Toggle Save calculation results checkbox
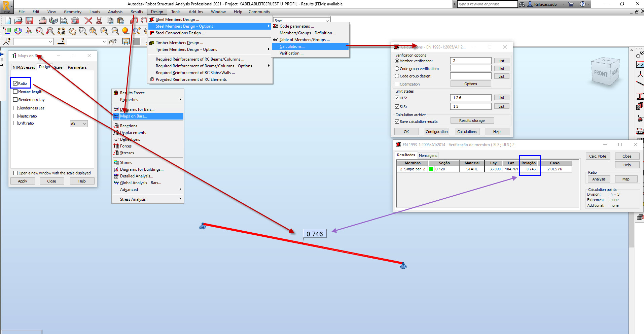Screen dimensions: 644x334 tap(397, 121)
